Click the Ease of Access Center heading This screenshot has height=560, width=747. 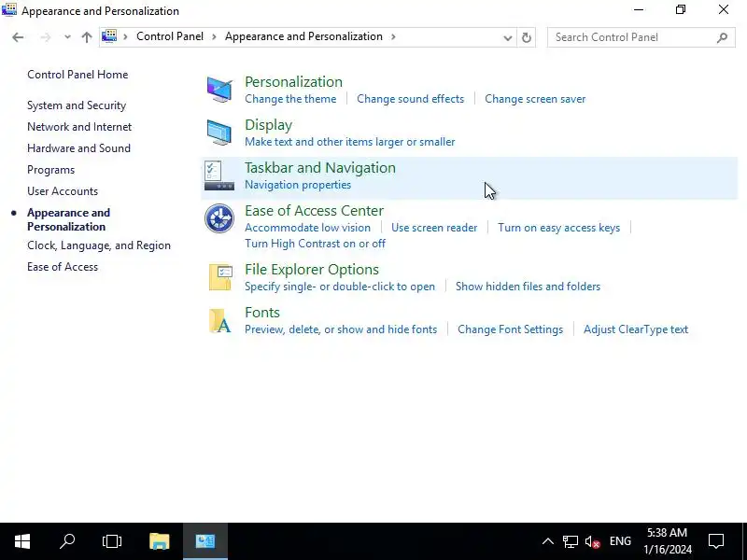(x=314, y=211)
